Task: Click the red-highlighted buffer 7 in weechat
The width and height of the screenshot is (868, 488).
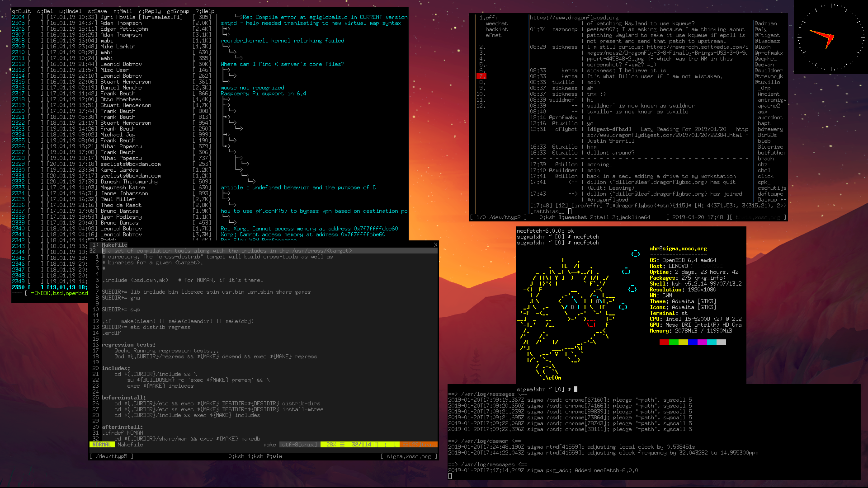Action: pyautogui.click(x=481, y=76)
